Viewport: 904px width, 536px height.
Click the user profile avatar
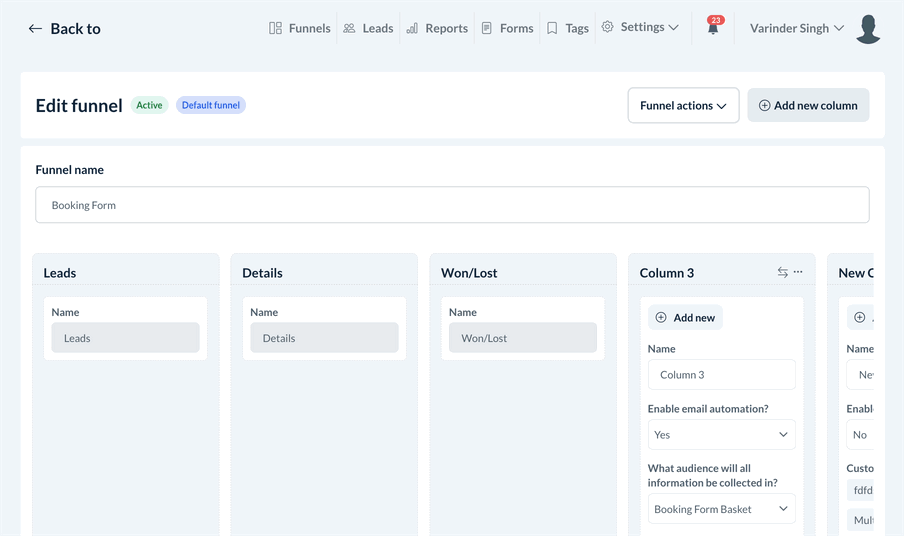(x=868, y=29)
